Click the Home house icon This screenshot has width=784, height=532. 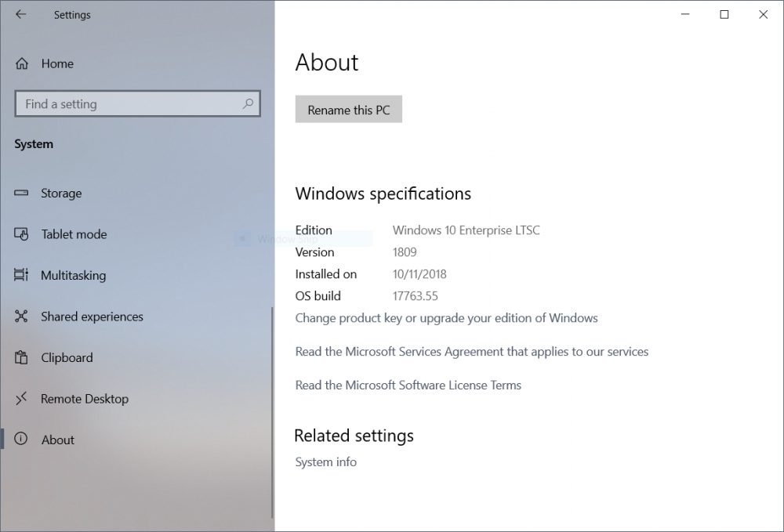pyautogui.click(x=21, y=63)
